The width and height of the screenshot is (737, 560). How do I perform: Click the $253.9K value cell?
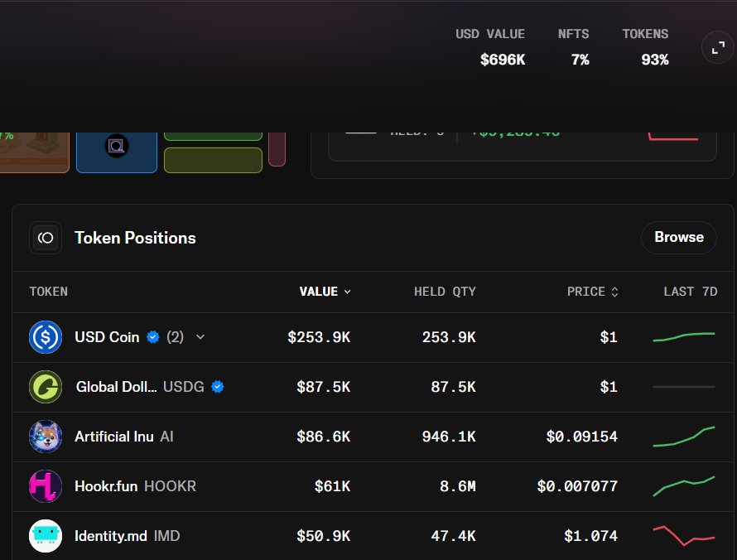[319, 337]
